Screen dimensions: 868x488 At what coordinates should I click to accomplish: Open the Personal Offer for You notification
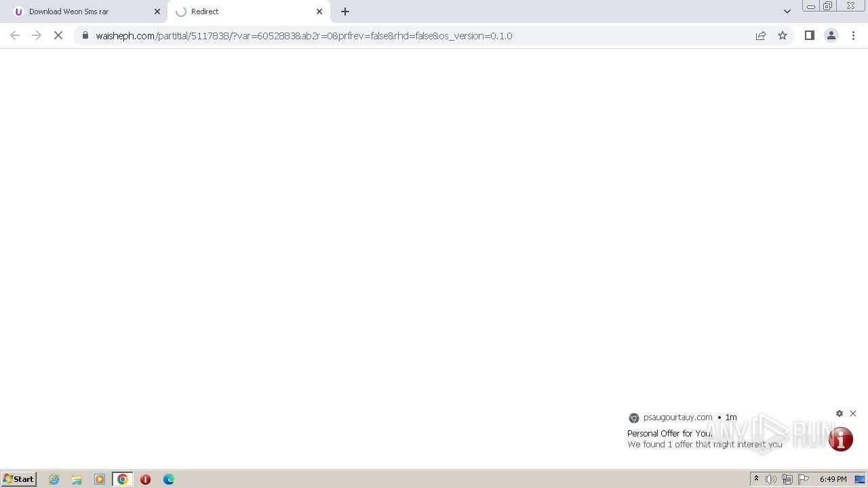coord(741,433)
